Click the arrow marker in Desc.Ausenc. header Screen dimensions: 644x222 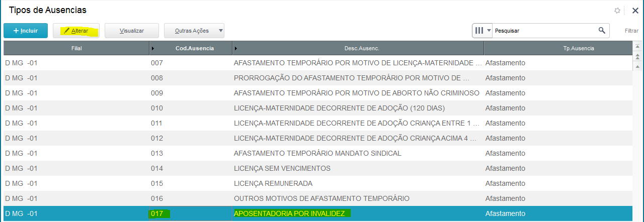[236, 49]
